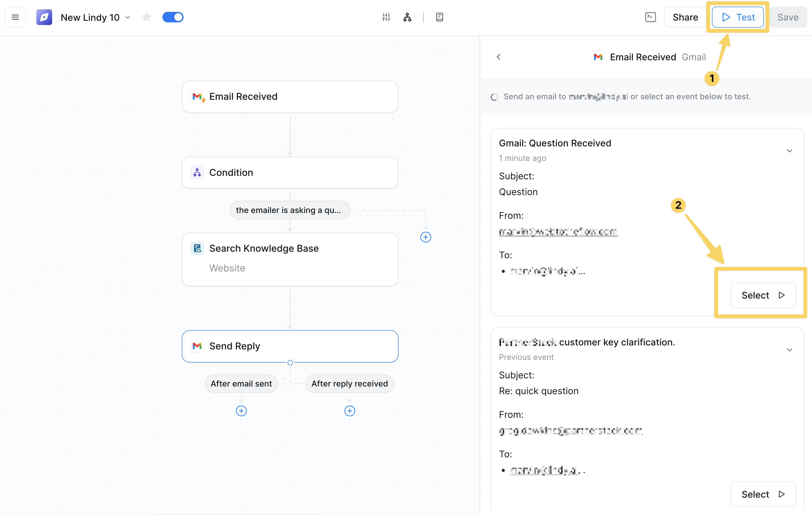Disable the workflow enable toggle
This screenshot has width=812, height=515.
coord(173,17)
